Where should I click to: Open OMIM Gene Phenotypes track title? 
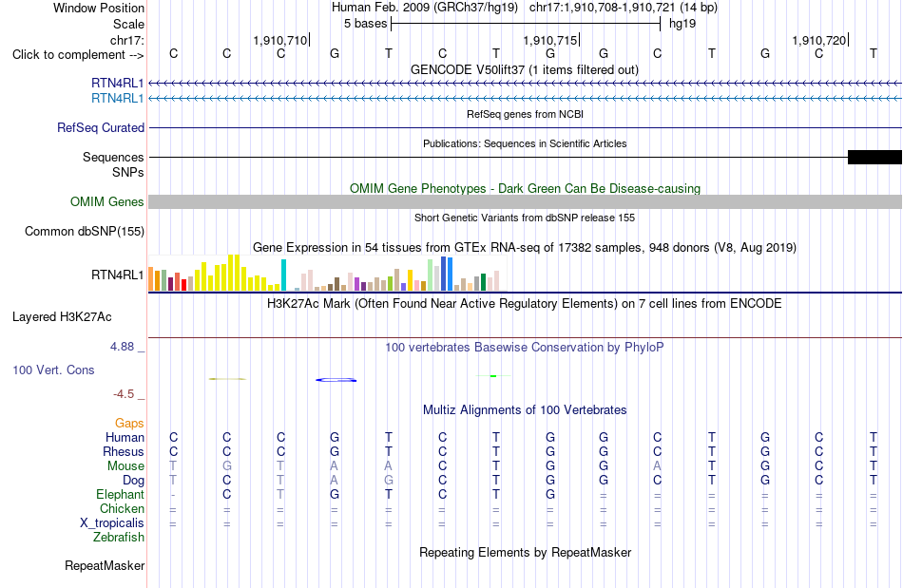[x=525, y=189]
